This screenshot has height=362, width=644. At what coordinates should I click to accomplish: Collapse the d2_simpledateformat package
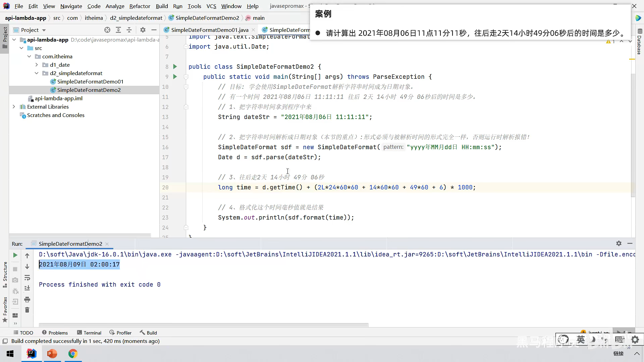click(37, 73)
